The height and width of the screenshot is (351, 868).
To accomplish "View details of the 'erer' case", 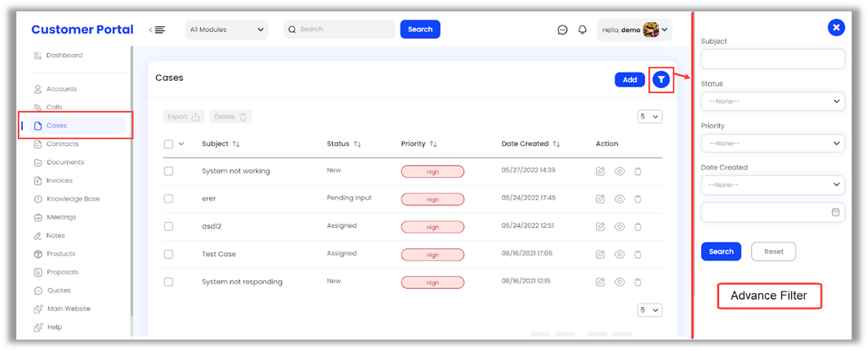I will click(x=620, y=199).
